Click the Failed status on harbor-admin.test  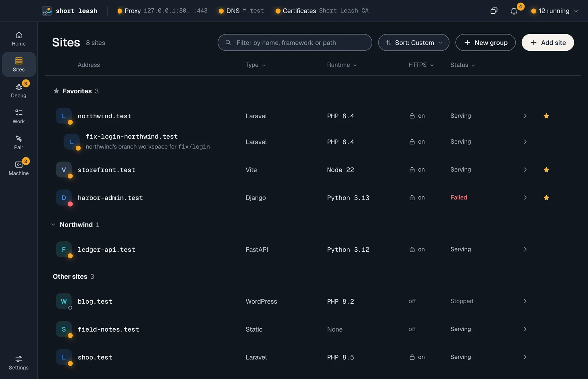click(459, 197)
